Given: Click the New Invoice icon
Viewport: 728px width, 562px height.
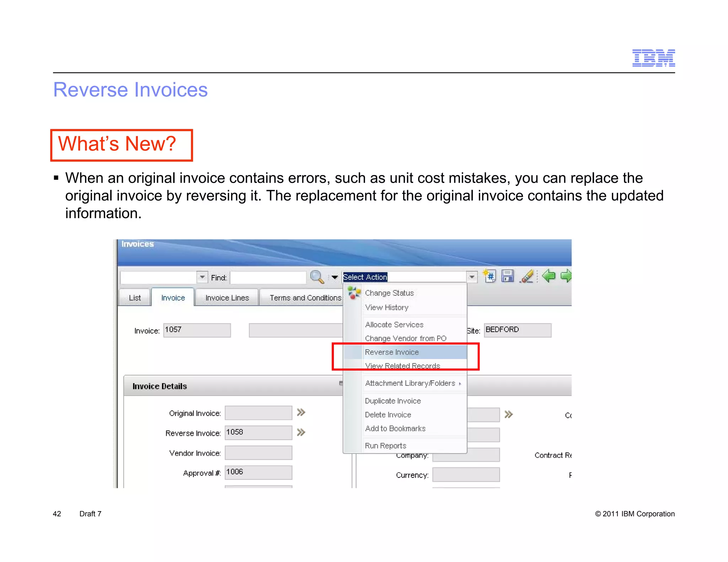Looking at the screenshot, I should tap(489, 276).
